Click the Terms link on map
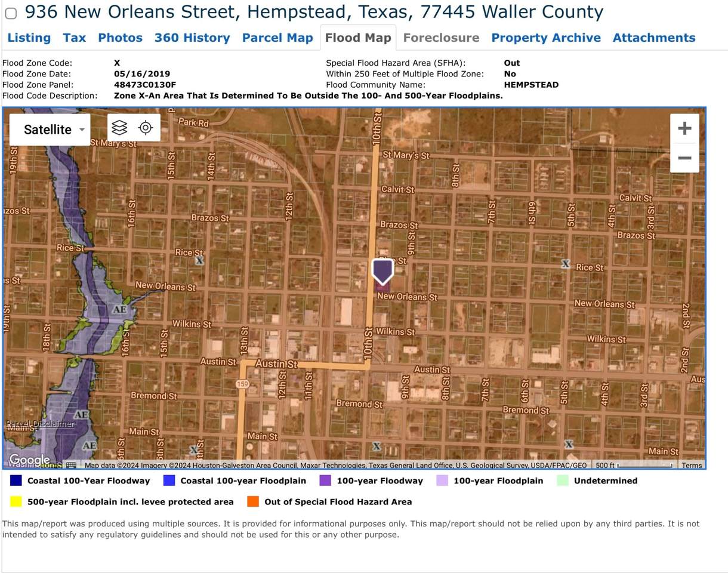Image resolution: width=728 pixels, height=573 pixels. pyautogui.click(x=692, y=466)
